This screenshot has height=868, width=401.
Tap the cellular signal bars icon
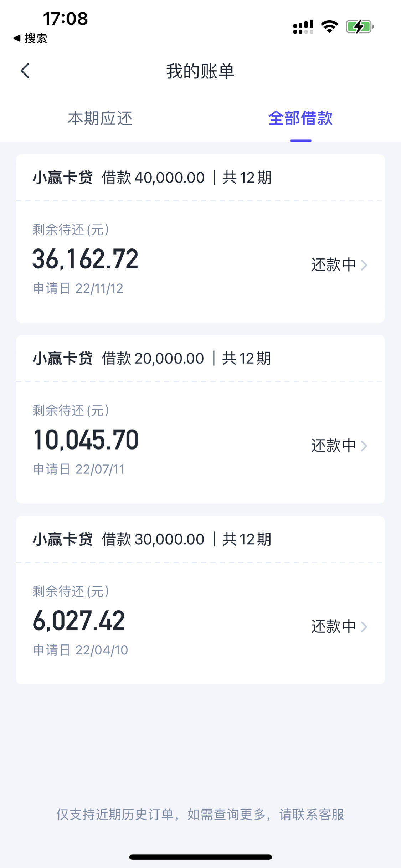coord(303,27)
